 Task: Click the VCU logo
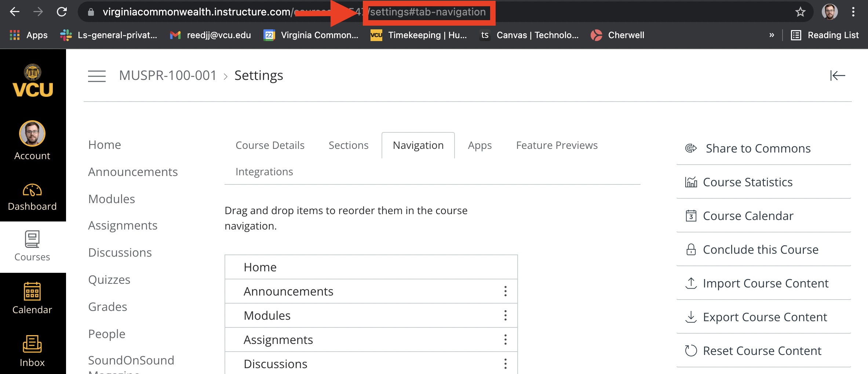click(x=33, y=81)
